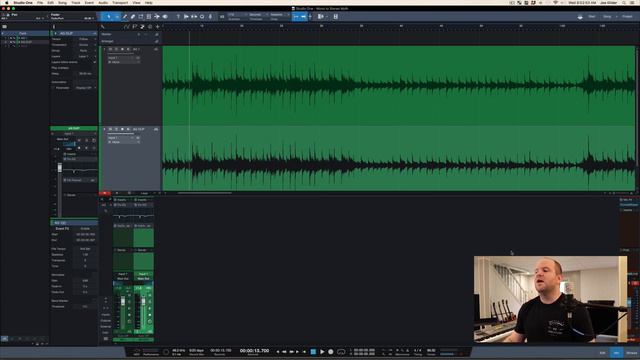Open Parameter Display Off dropdown

click(x=86, y=88)
